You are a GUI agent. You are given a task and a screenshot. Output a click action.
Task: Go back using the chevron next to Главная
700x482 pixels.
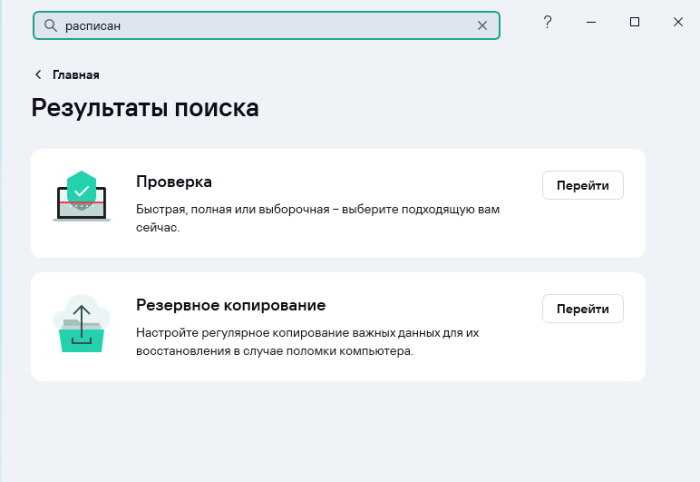pos(38,75)
